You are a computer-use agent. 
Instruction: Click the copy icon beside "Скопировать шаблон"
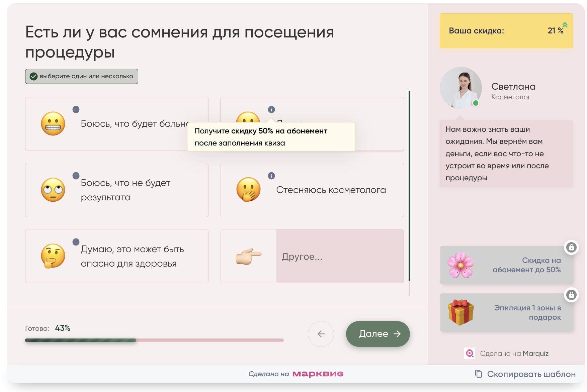point(478,374)
